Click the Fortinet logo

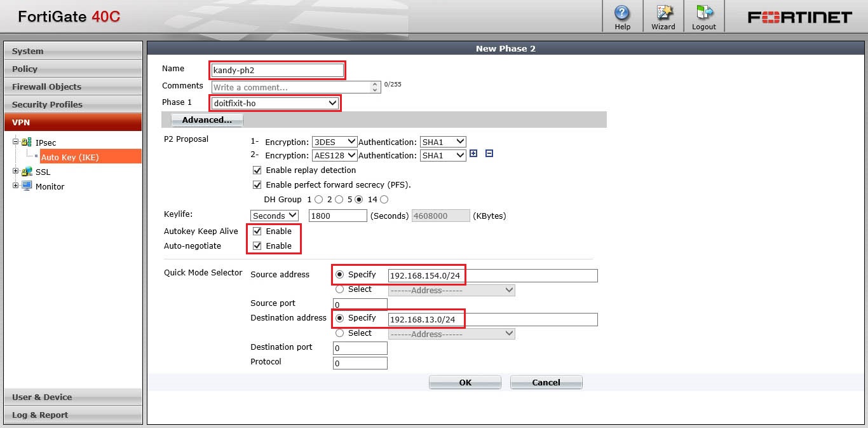click(x=799, y=17)
